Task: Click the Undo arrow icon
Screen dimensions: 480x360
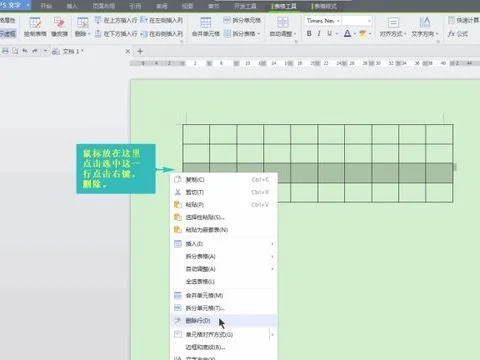Action: [25, 51]
